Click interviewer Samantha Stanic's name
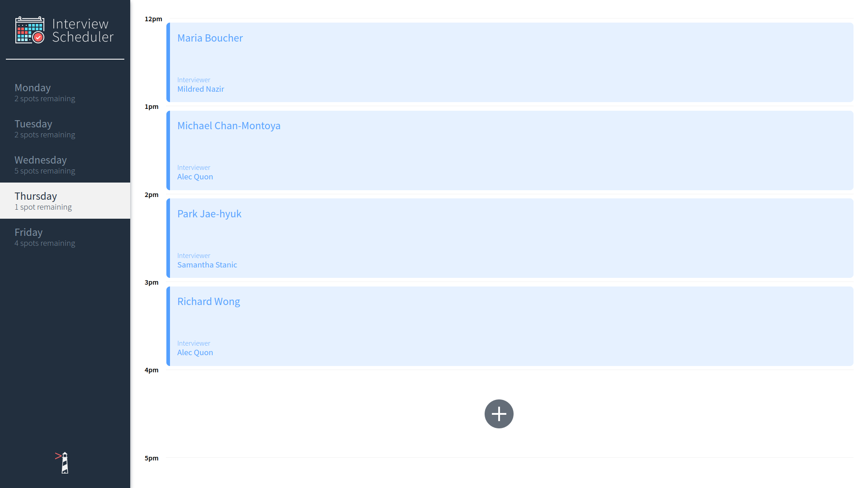This screenshot has width=868, height=488. (207, 265)
